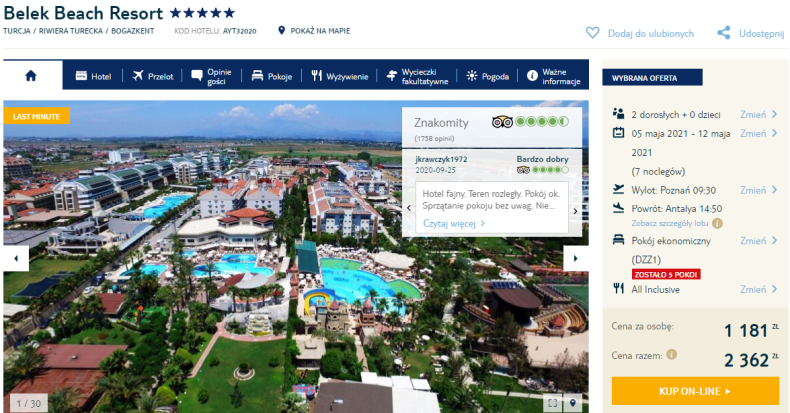Click info icon next to Zobacz szczegóły lotu
790x413 pixels.
[717, 223]
